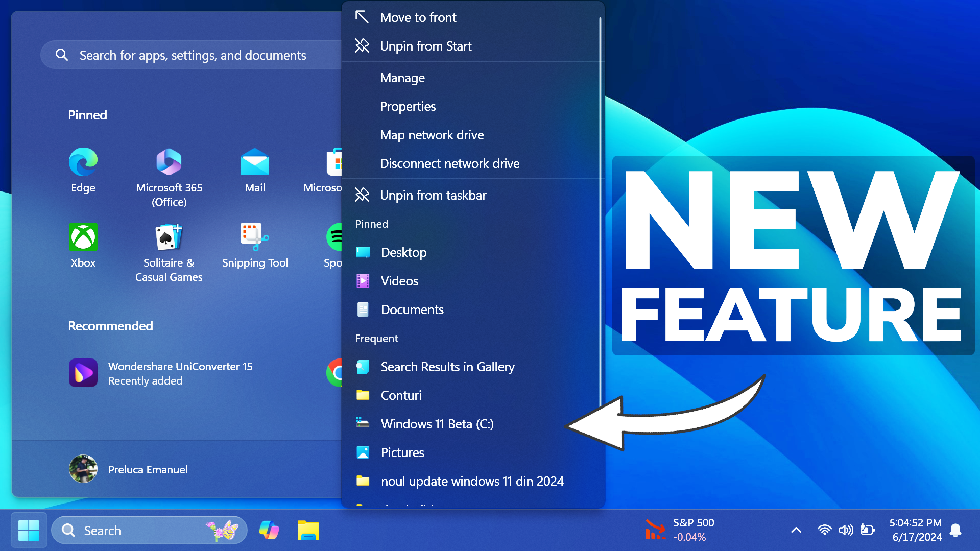Open Copilot from the taskbar
The width and height of the screenshot is (980, 551).
[269, 530]
